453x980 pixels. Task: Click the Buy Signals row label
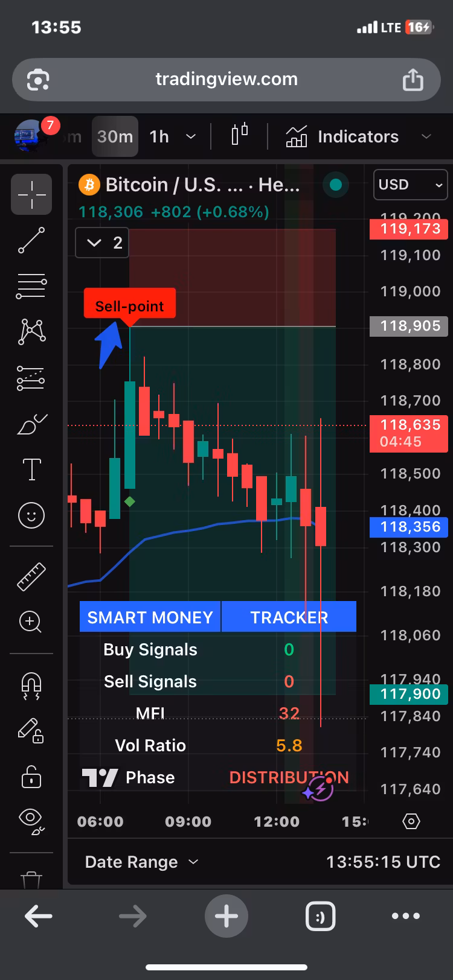click(x=150, y=650)
